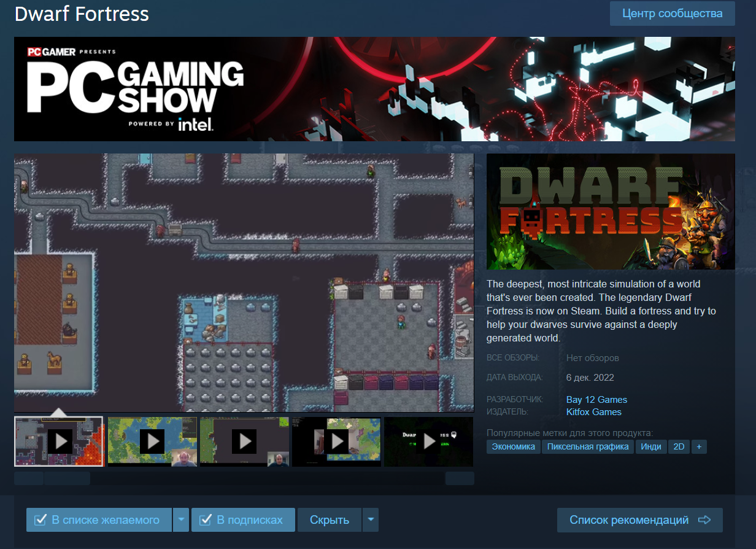Click the Популярные метки для этого продукта label
The width and height of the screenshot is (756, 549).
(x=569, y=432)
